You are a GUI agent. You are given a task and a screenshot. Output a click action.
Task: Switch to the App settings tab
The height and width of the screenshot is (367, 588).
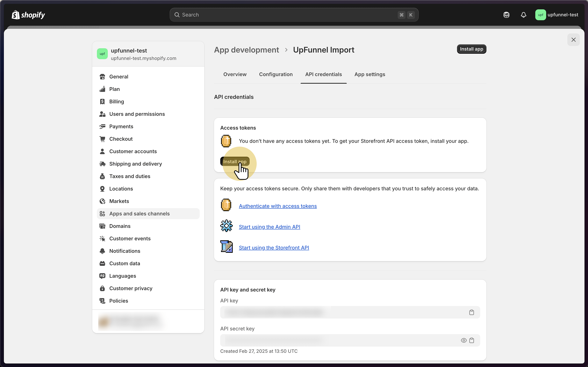pyautogui.click(x=370, y=74)
